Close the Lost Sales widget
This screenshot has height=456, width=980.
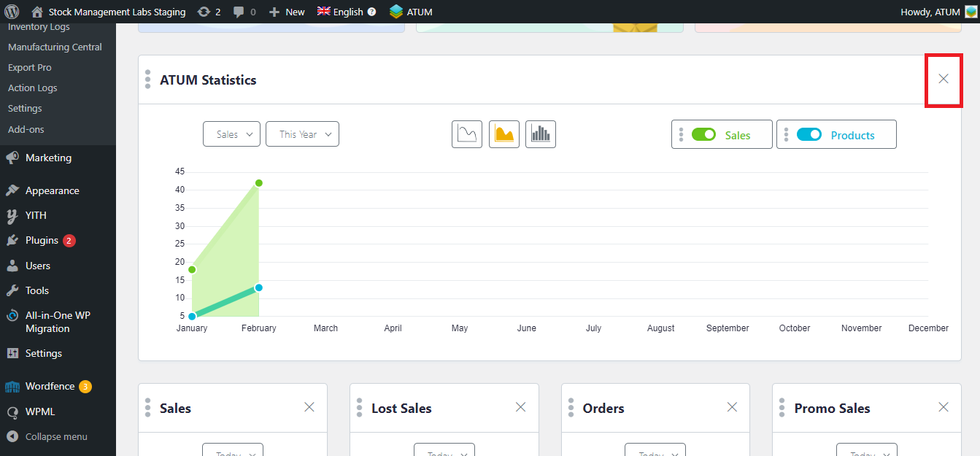point(520,407)
